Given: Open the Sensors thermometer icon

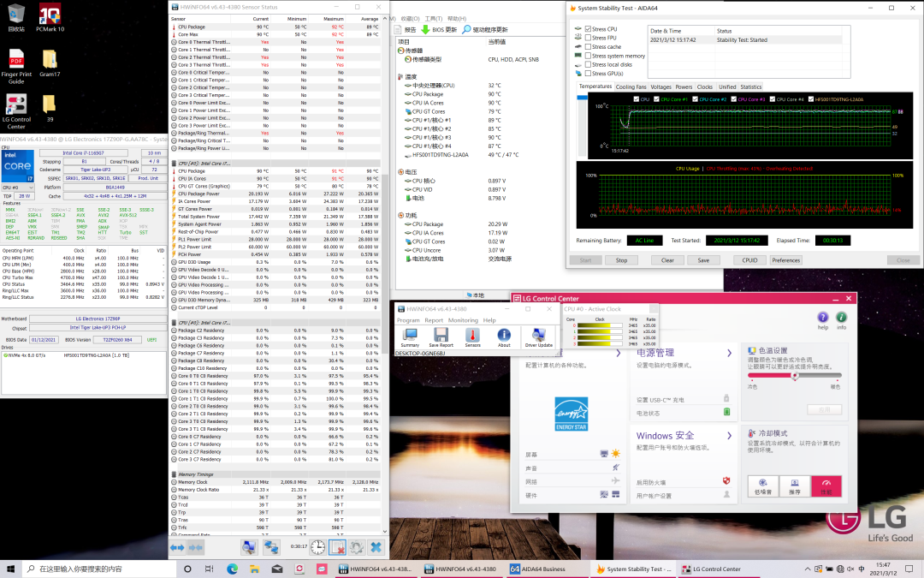Looking at the screenshot, I should (473, 336).
